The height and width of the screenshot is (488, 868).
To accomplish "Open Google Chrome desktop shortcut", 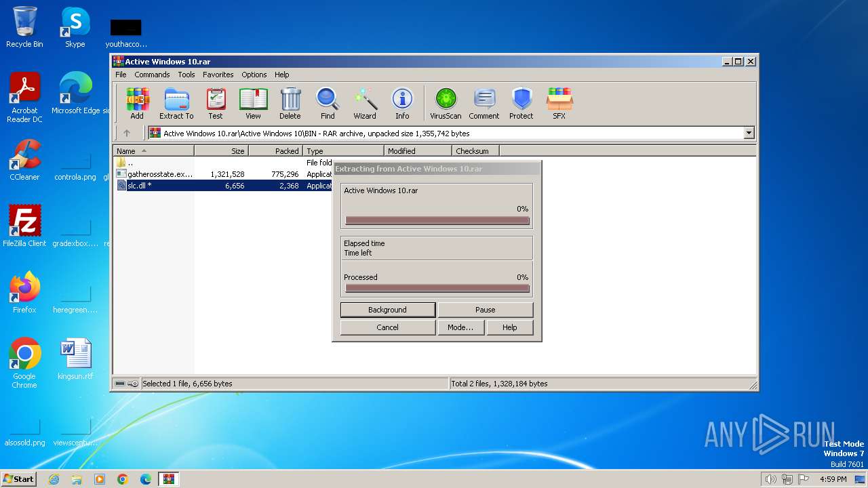I will pos(24,364).
